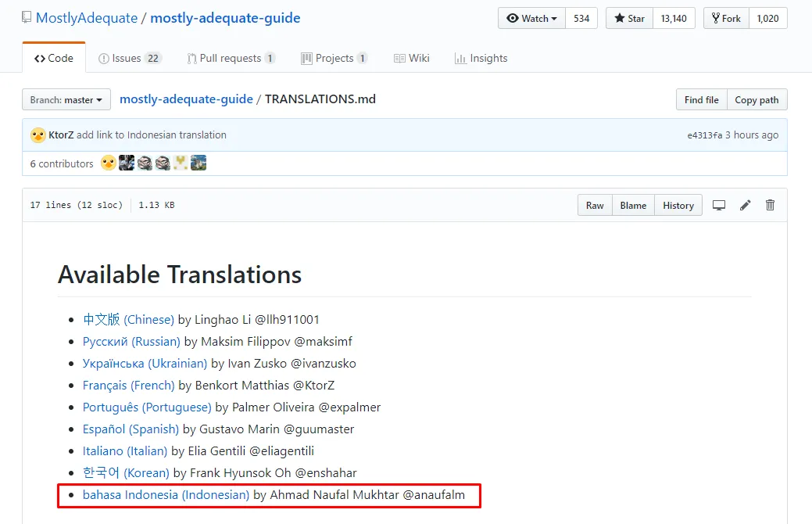
Task: Click the @anaufalm mention text
Action: (x=434, y=495)
